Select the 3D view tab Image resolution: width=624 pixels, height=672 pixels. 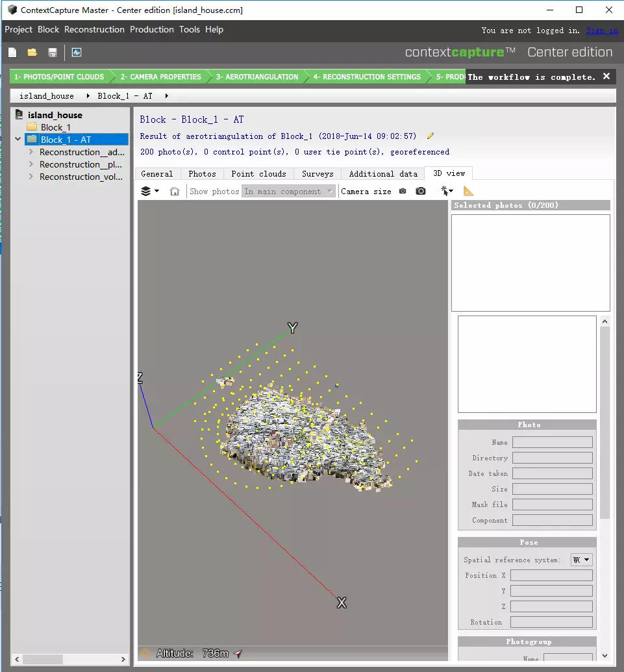tap(449, 173)
